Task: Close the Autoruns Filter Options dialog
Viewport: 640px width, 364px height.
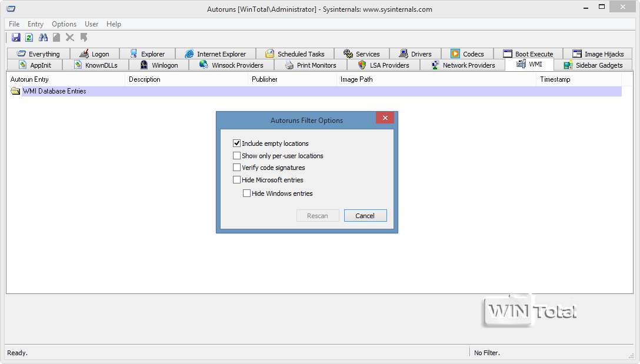Action: tap(385, 118)
